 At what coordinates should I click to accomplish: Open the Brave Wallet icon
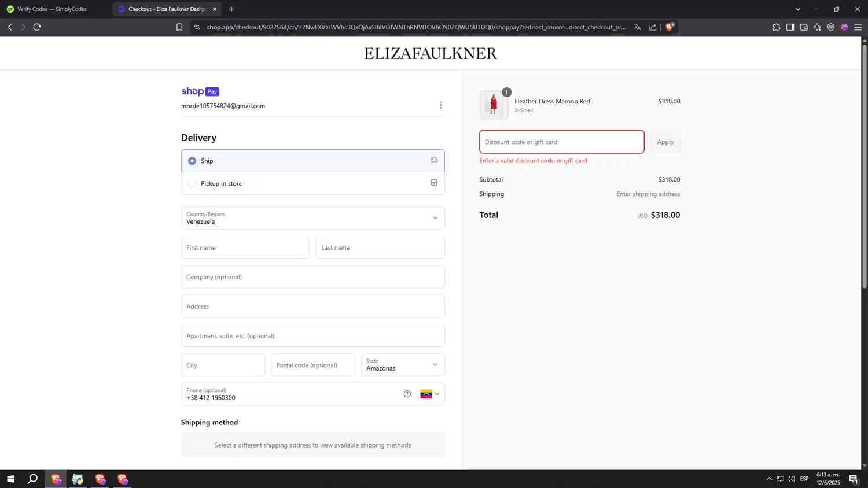pos(804,27)
